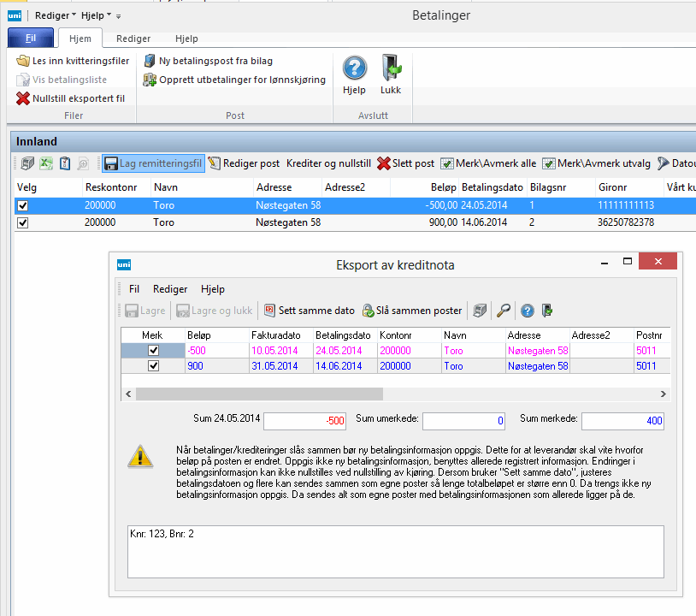
Task: Uncheck Velg checkbox for the 900,00 row
Action: pos(23,222)
